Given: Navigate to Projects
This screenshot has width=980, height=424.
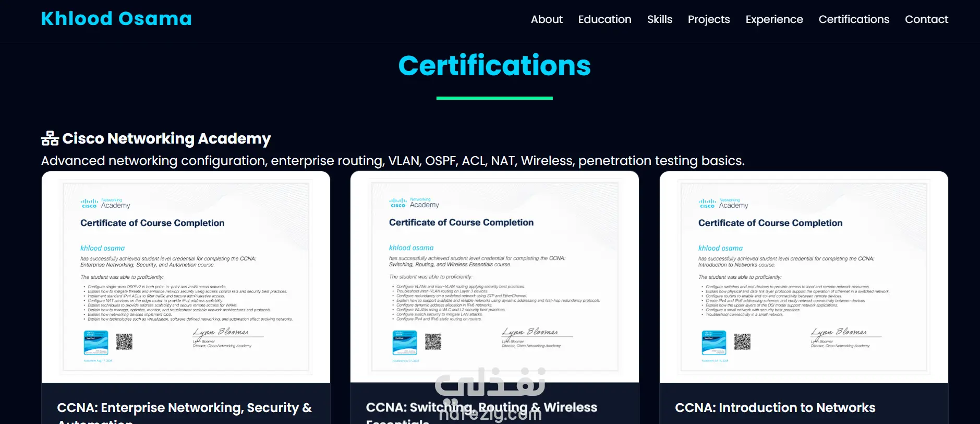Looking at the screenshot, I should pos(708,19).
